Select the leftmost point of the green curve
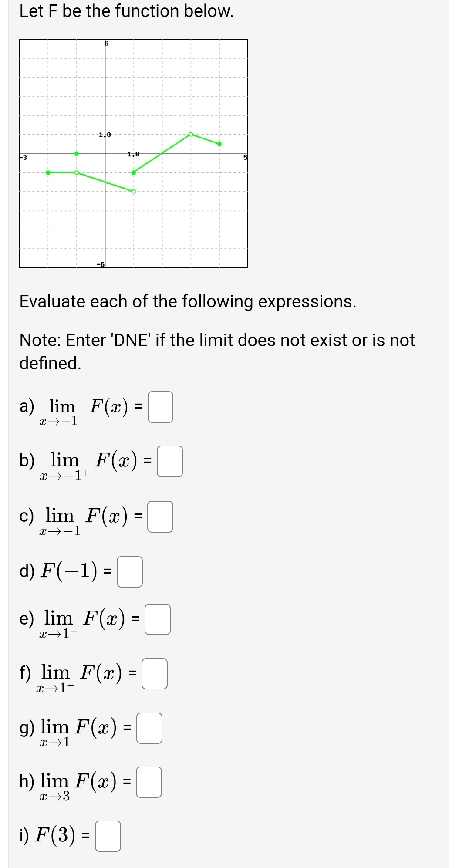 (47, 172)
